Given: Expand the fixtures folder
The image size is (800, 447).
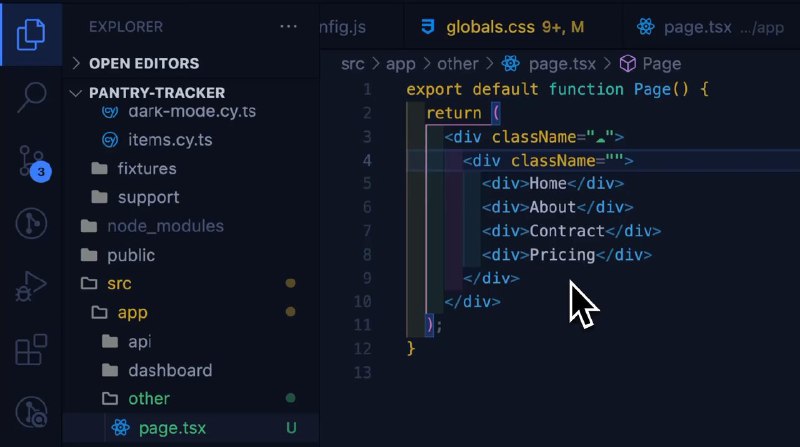Looking at the screenshot, I should point(146,168).
